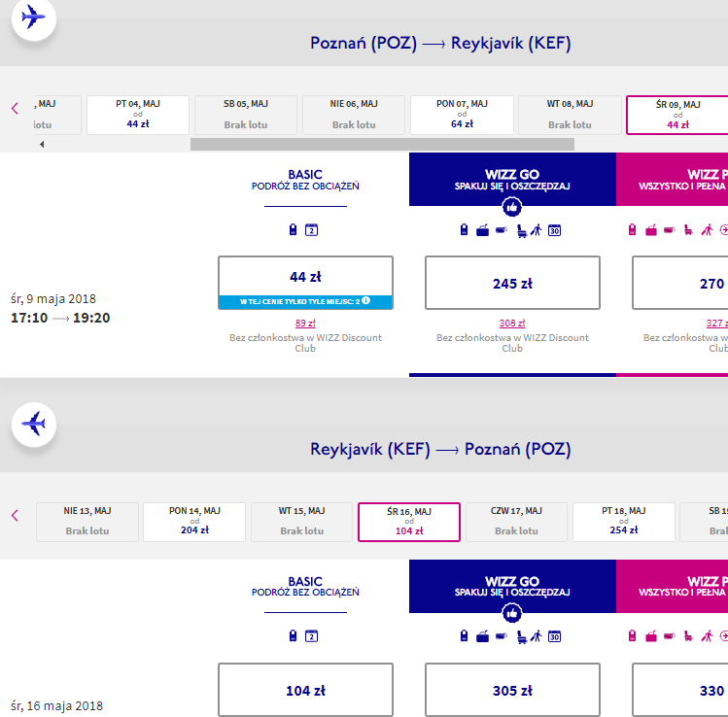Screen dimensions: 728x717
Task: Click the 308 zł non-member price link
Action: [x=512, y=323]
